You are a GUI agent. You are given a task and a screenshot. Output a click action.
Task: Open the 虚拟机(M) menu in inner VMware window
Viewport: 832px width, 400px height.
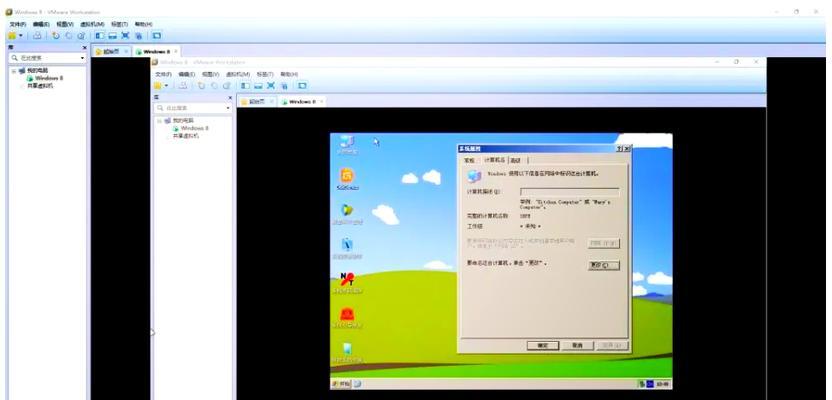pos(238,74)
